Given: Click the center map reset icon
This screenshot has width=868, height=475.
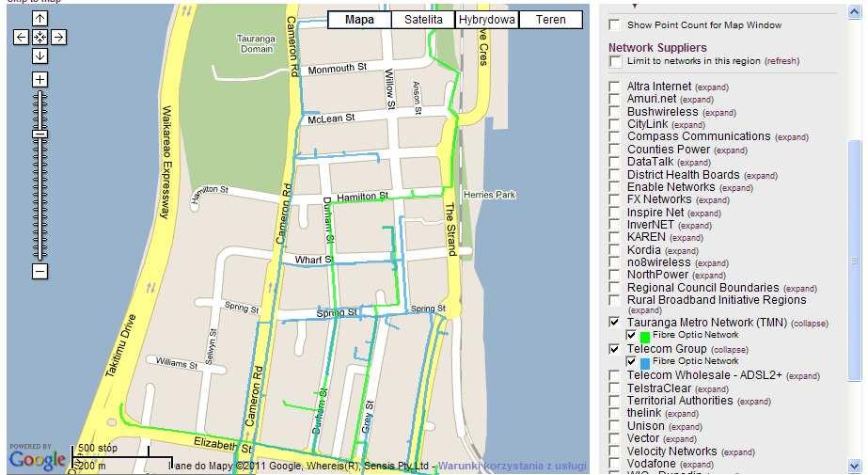Looking at the screenshot, I should coord(39,37).
